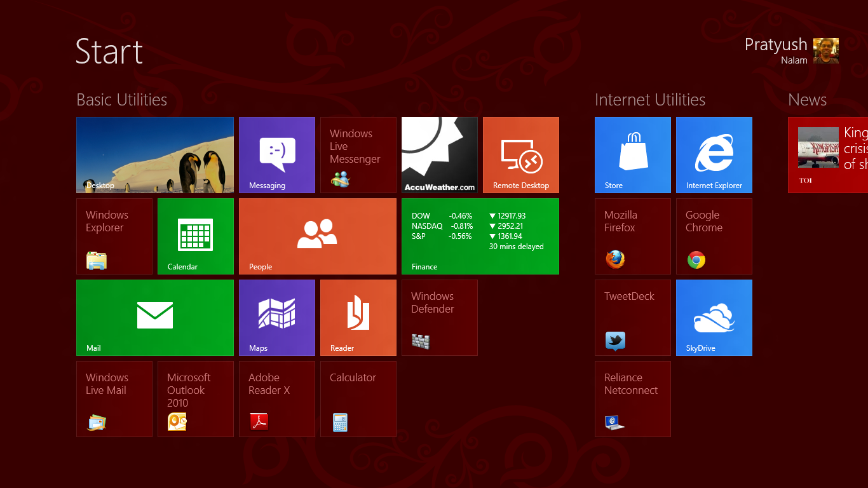Open the Calendar app tile
Viewport: 868px width, 488px height.
coord(196,236)
